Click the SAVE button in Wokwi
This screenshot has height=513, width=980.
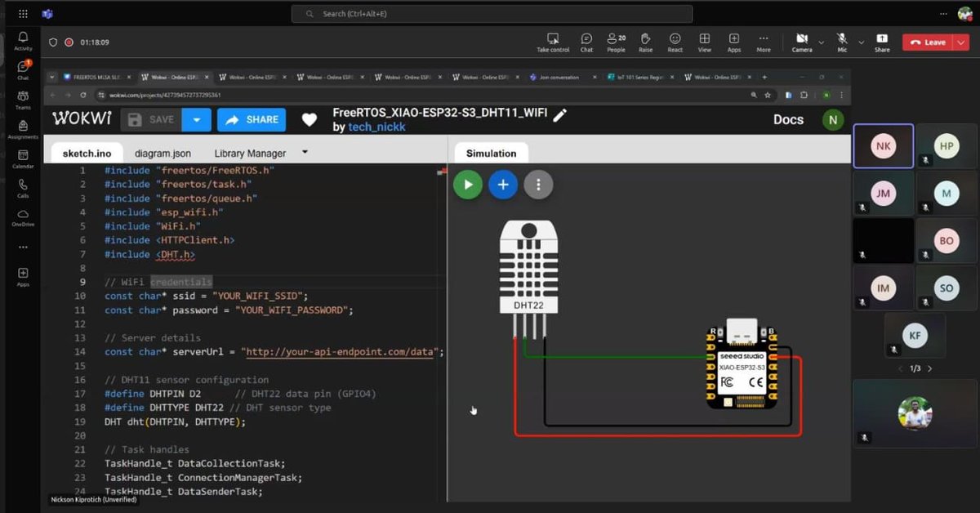[152, 119]
